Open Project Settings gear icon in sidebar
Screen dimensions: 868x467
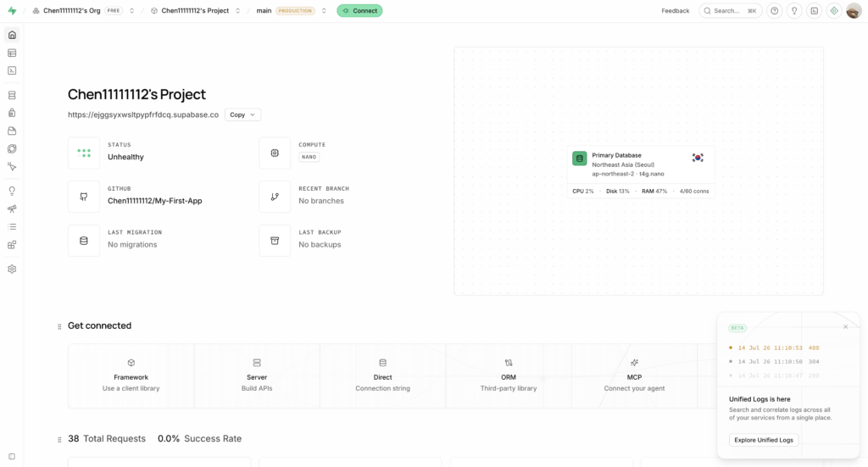coord(12,269)
